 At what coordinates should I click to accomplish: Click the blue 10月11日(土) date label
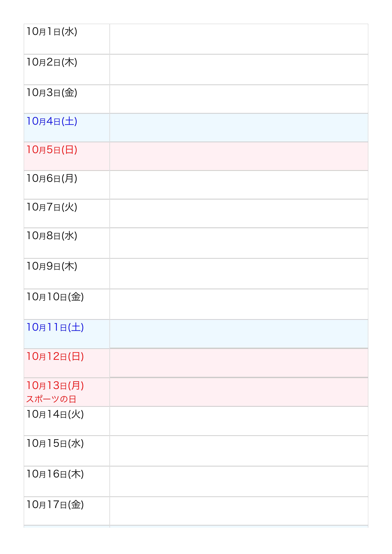point(55,327)
